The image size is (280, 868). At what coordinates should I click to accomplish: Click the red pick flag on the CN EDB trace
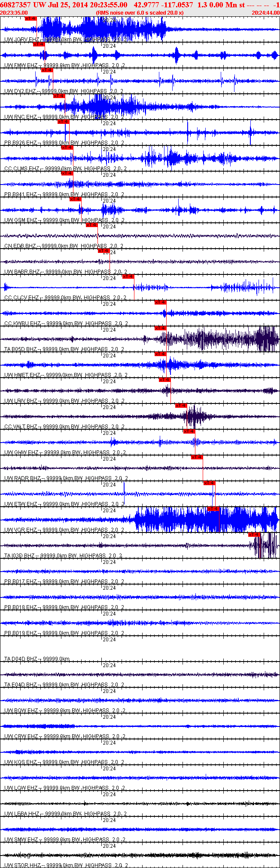[92, 225]
